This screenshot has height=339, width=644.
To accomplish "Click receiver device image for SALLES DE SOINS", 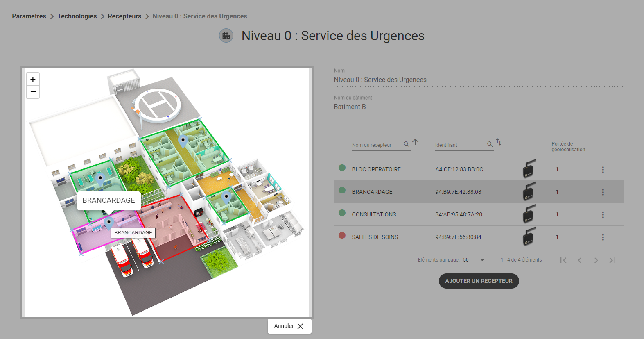I will [x=529, y=237].
